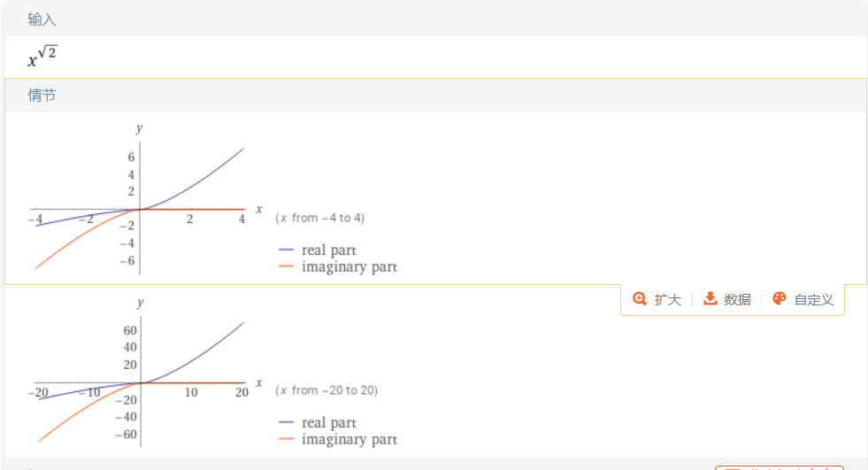Click the 输入 section header
Screen dimensions: 868x470
[42, 20]
